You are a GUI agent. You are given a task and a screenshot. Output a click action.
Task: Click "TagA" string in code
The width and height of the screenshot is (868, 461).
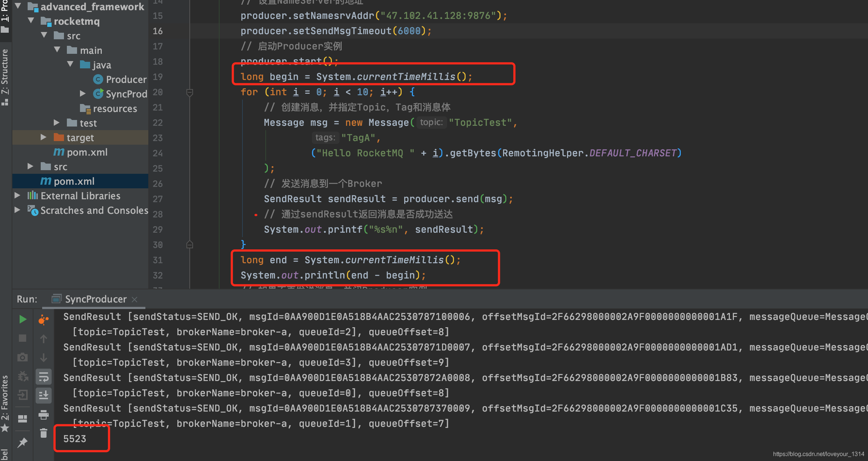point(358,138)
